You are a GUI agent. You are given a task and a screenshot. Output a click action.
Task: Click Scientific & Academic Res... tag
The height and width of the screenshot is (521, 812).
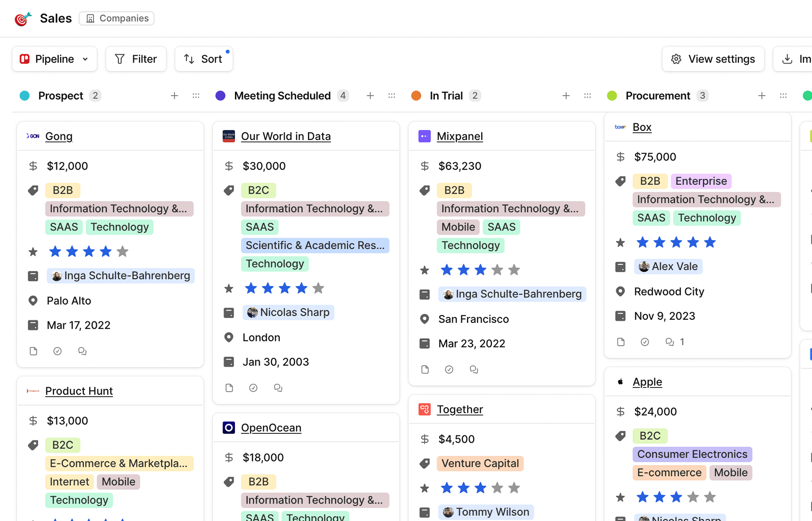tap(315, 245)
